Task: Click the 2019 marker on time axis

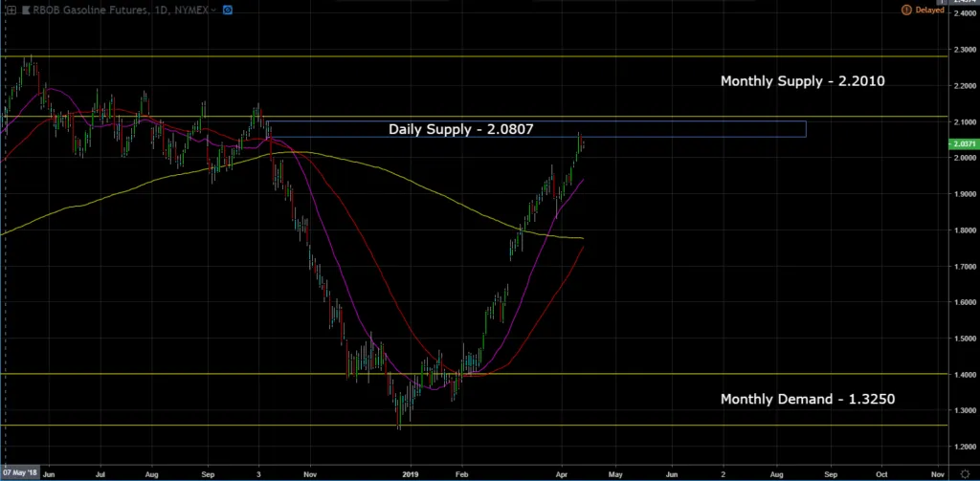Action: [x=411, y=473]
